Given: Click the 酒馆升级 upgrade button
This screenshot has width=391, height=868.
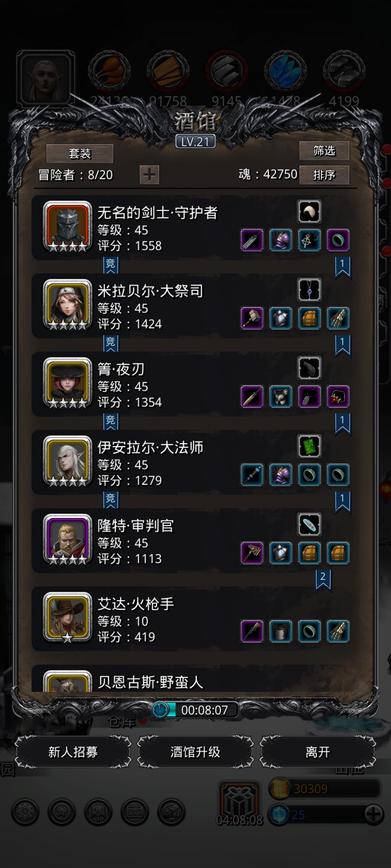Looking at the screenshot, I should [x=195, y=752].
